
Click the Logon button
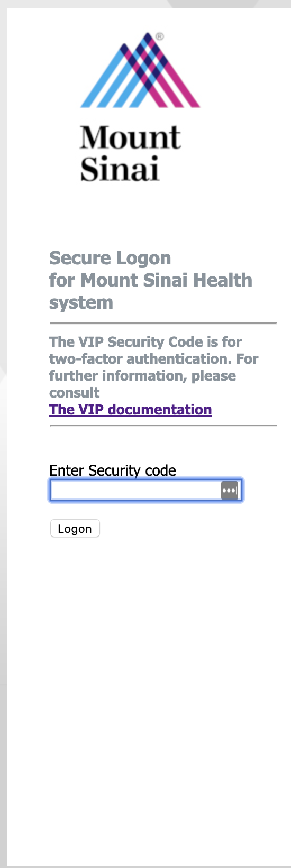click(x=75, y=529)
